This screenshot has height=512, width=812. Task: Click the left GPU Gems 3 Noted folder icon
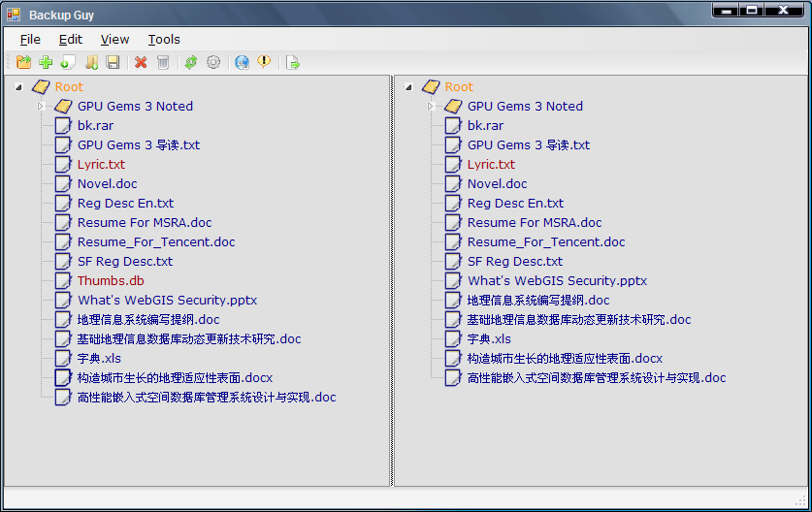(x=63, y=106)
